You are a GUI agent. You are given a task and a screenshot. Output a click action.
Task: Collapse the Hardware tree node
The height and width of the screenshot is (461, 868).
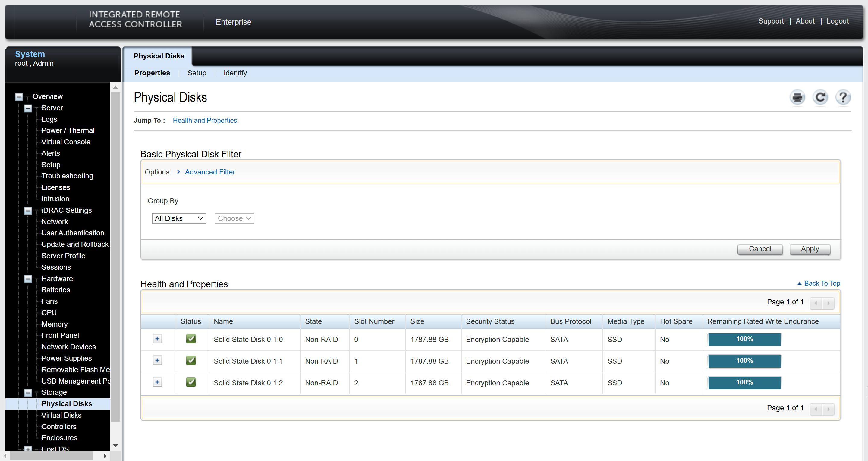pos(28,279)
